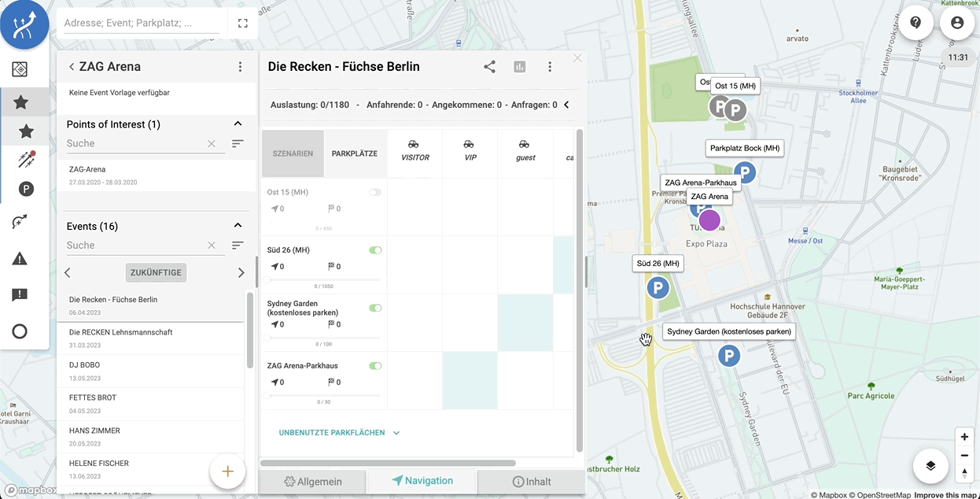Switch to the Parkplätze tab
The height and width of the screenshot is (499, 980).
tap(355, 153)
